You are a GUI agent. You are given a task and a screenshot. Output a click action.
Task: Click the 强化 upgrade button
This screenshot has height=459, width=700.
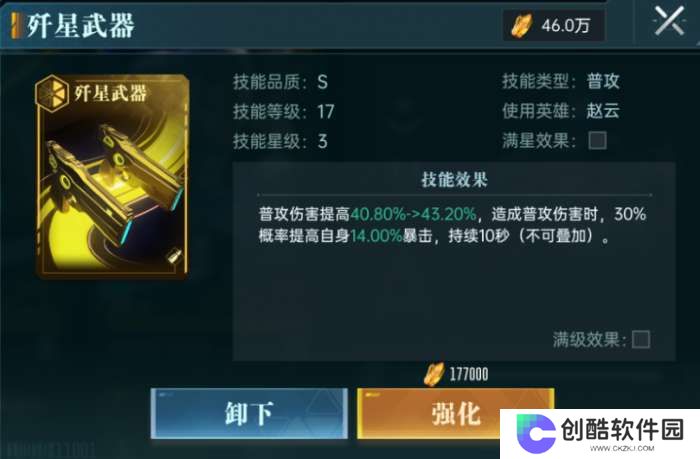coord(455,413)
